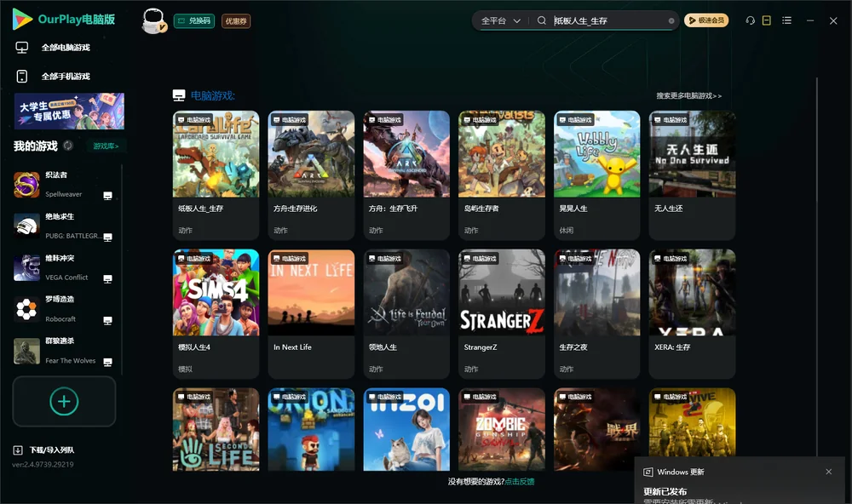This screenshot has height=504, width=852.
Task: Open 晃晃人生 Wobbly Life card
Action: [x=596, y=175]
